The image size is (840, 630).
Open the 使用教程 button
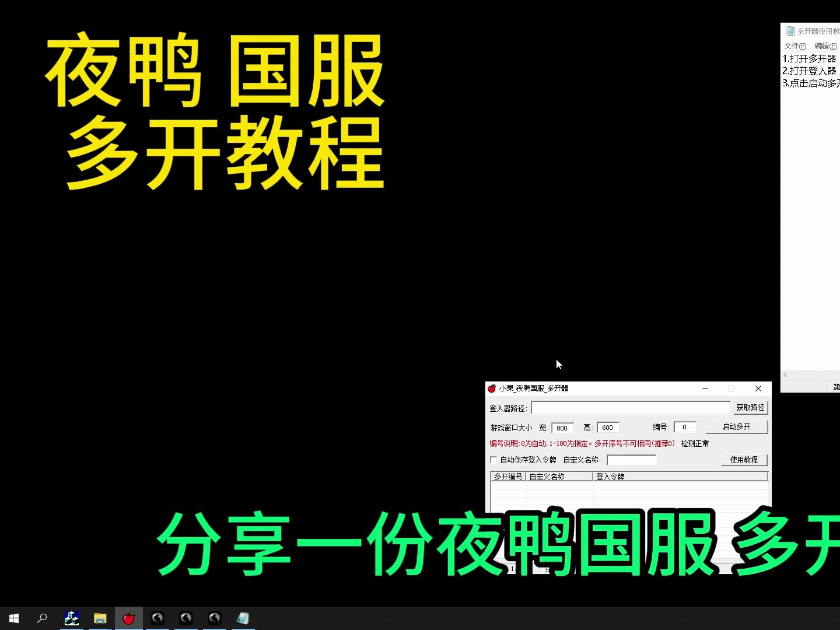pyautogui.click(x=744, y=460)
